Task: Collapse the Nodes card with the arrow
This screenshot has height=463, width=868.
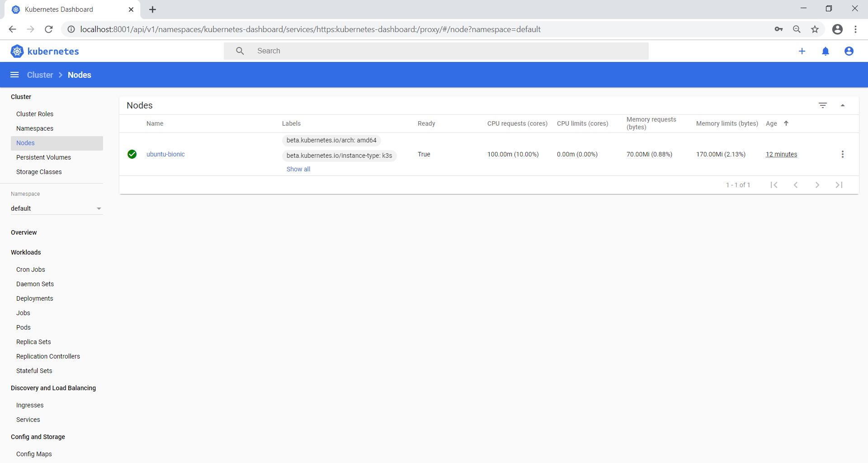Action: click(x=843, y=105)
